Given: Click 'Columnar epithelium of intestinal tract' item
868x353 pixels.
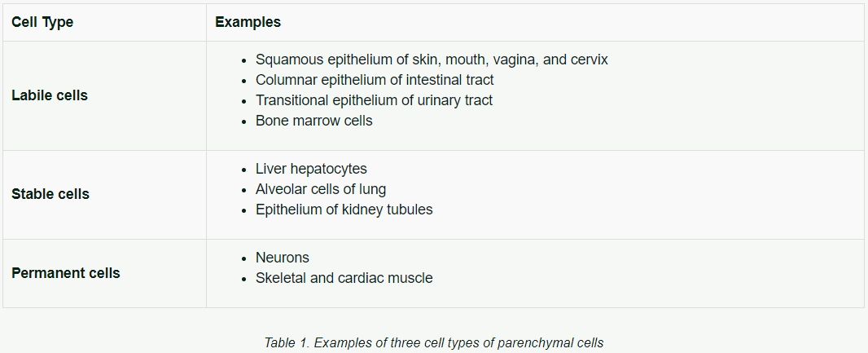Looking at the screenshot, I should (375, 80).
